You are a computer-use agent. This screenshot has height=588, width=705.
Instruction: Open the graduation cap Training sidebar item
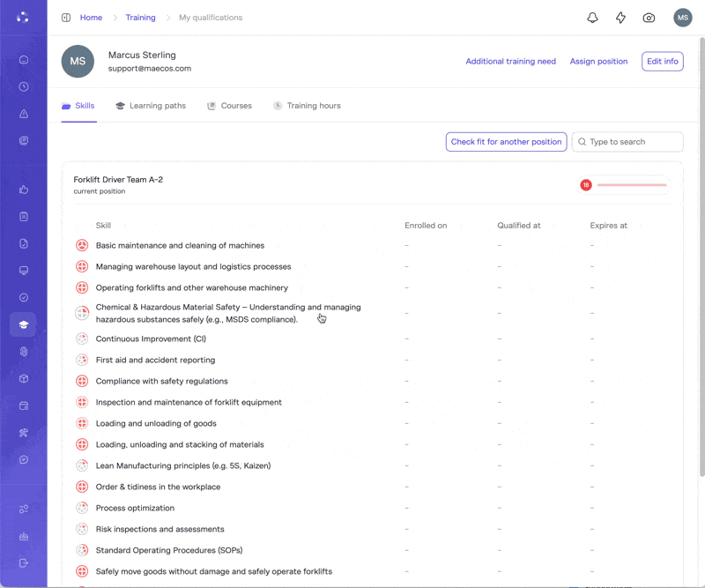coord(24,324)
